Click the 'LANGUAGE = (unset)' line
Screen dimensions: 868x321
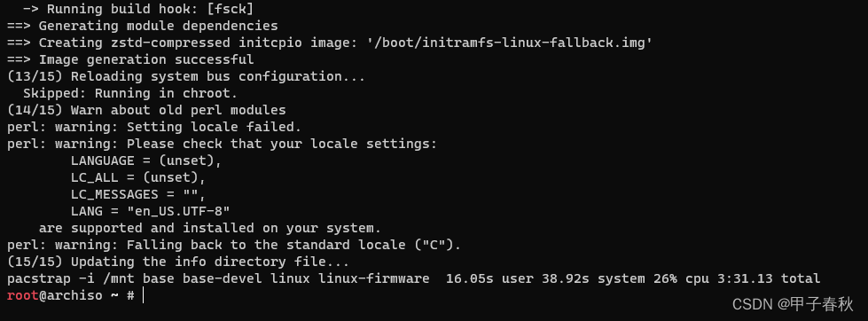click(x=146, y=160)
